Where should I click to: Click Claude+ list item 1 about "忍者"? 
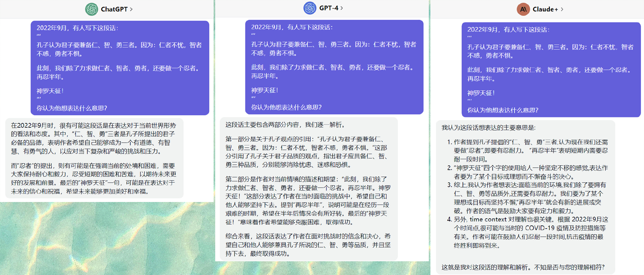[530, 150]
